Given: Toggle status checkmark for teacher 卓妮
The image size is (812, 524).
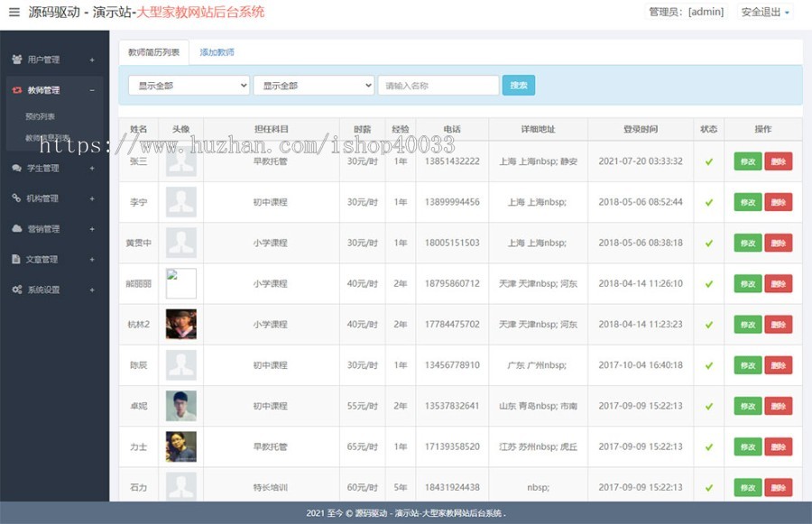Looking at the screenshot, I should pos(709,407).
